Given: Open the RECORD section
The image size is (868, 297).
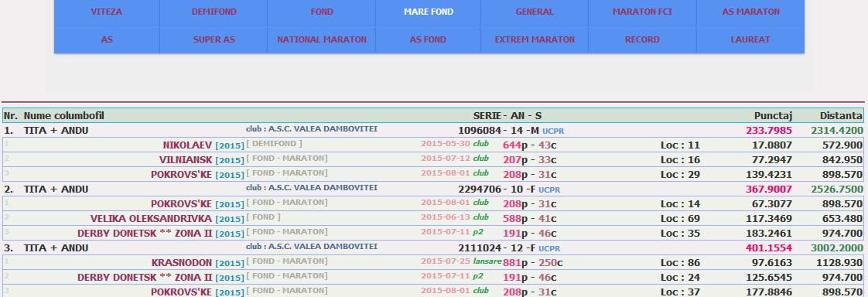Looking at the screenshot, I should (642, 39).
